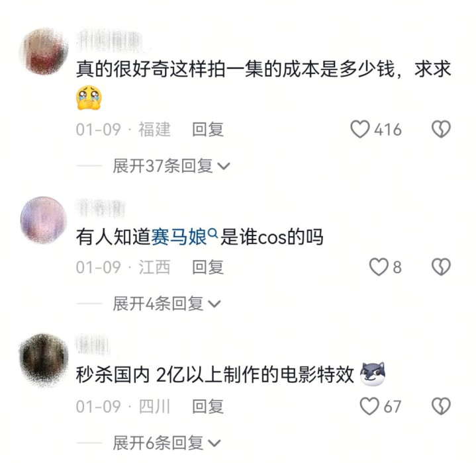Tap the husky emoji in third comment
Image resolution: width=476 pixels, height=463 pixels.
point(373,374)
